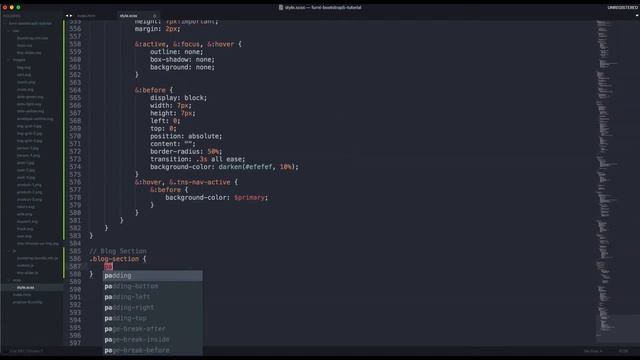Choose 'page-break-inside' autocomplete suggestion
Image resolution: width=640 pixels, height=360 pixels.
(x=152, y=339)
